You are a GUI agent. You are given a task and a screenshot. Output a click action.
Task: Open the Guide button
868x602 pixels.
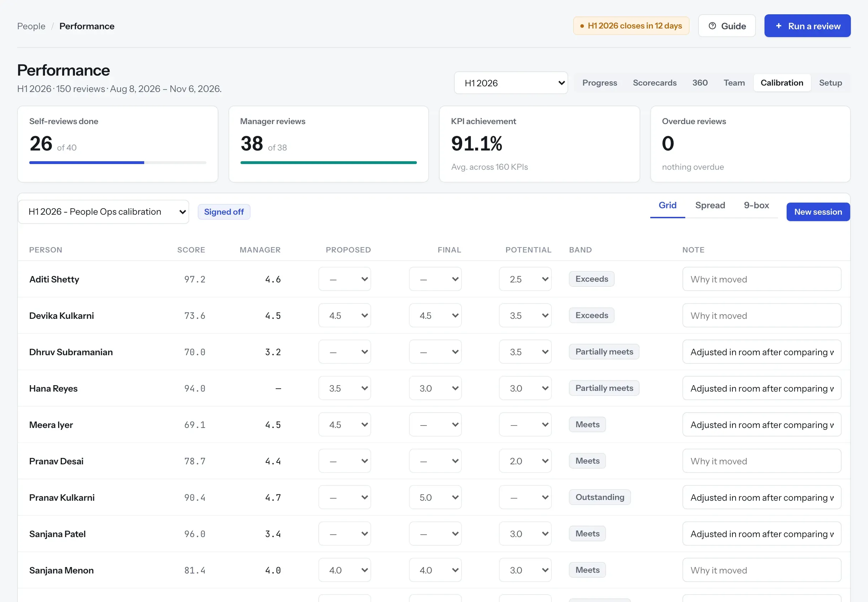click(726, 26)
